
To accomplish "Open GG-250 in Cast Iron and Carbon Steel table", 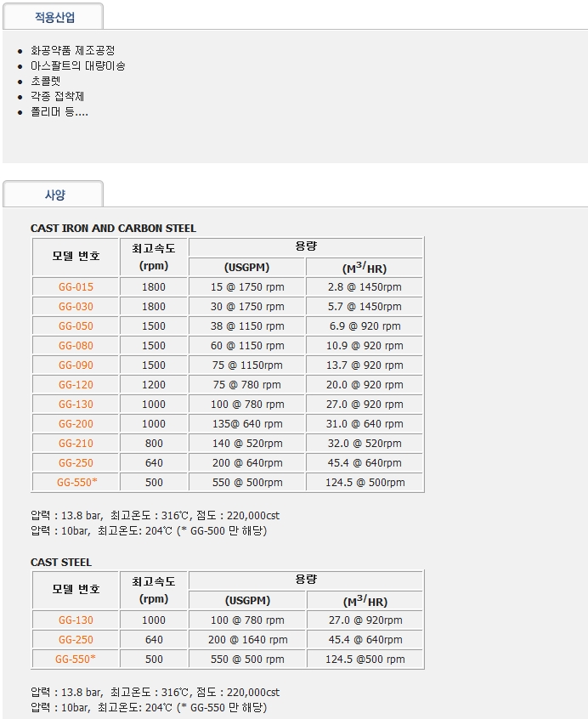I will pos(76,463).
